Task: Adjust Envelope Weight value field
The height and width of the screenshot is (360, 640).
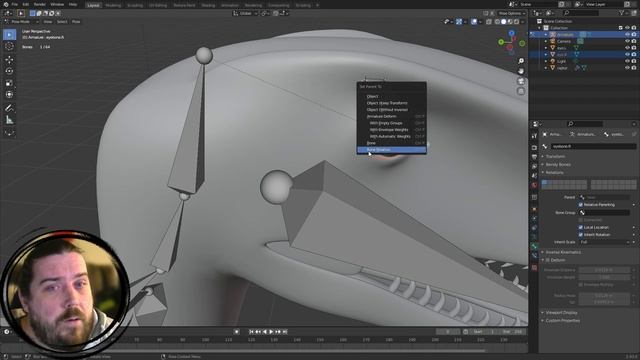Action: (x=604, y=277)
